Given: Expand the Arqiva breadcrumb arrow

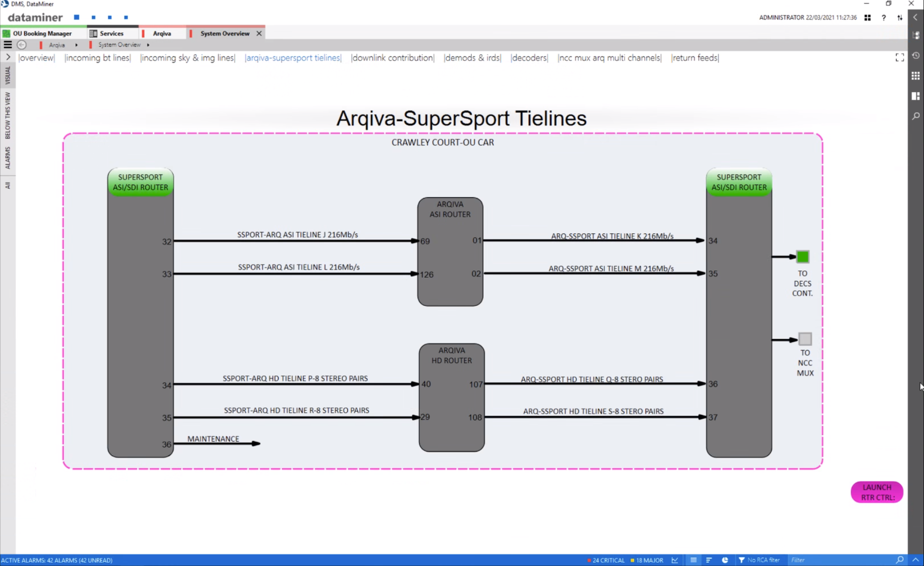Looking at the screenshot, I should [76, 45].
